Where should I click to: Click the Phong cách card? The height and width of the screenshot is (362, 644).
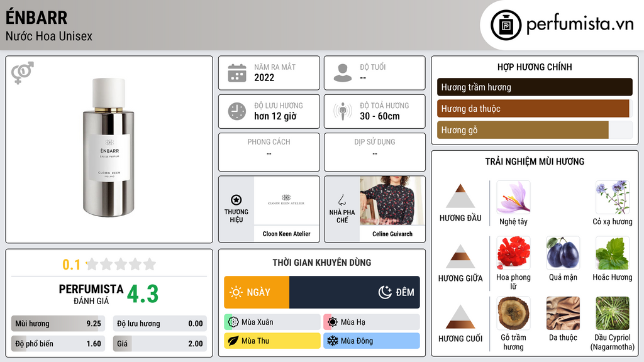(269, 152)
